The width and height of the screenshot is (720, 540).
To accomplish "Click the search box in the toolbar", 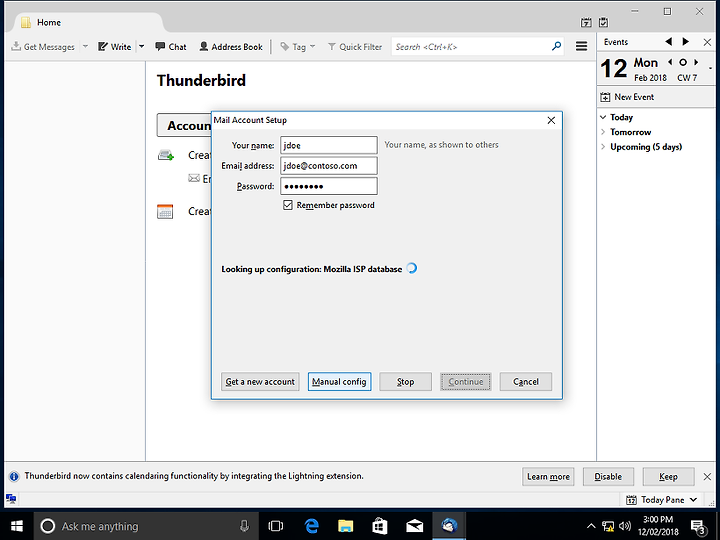I will click(478, 47).
